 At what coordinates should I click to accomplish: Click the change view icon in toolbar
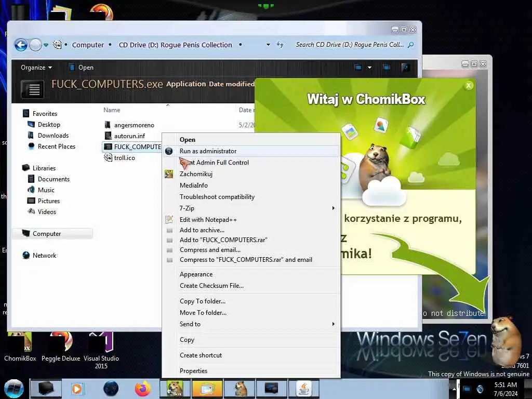pyautogui.click(x=358, y=68)
